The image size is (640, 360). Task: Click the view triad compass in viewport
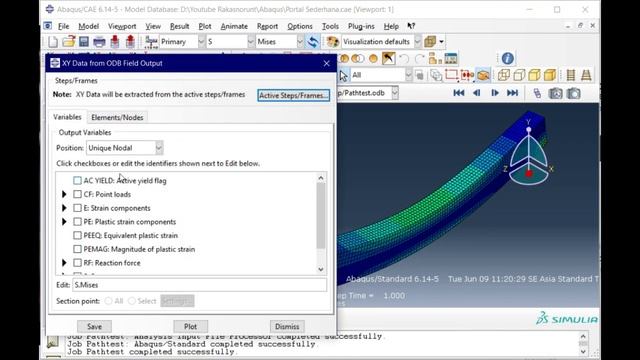point(529,152)
